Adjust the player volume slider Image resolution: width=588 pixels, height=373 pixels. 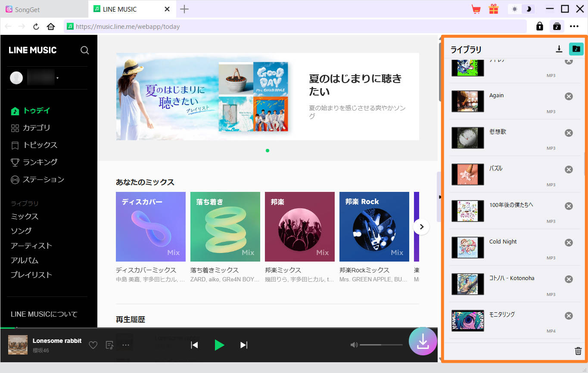381,345
